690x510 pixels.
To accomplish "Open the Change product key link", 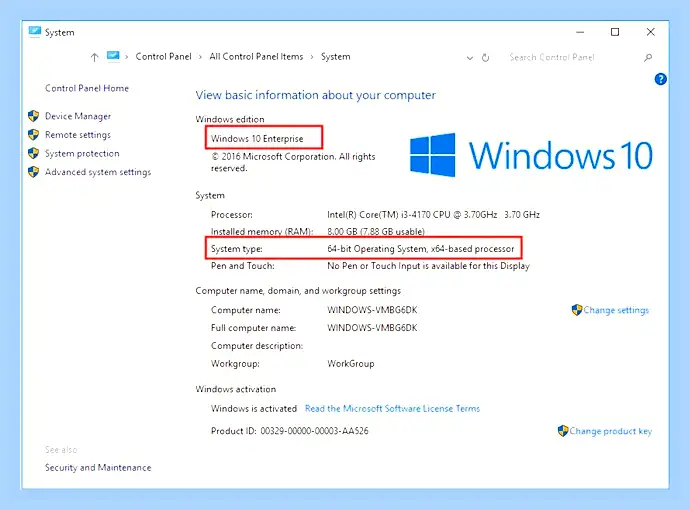I will tap(610, 431).
